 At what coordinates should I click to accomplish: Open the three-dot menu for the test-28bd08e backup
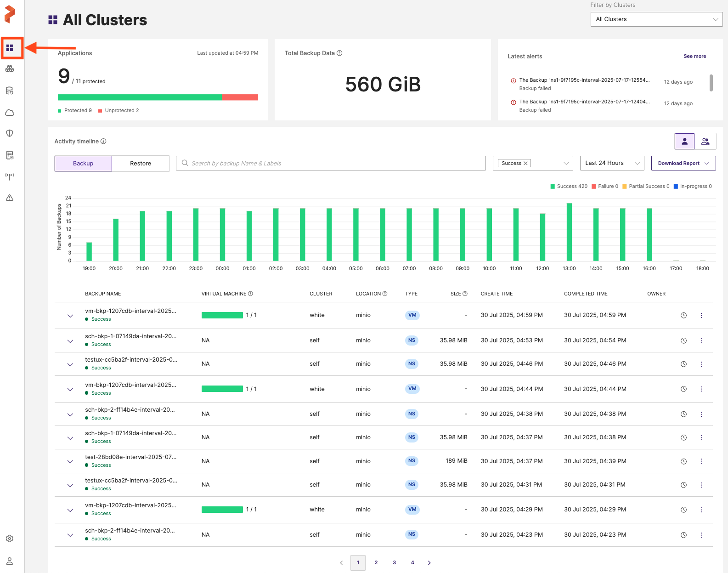pos(701,461)
